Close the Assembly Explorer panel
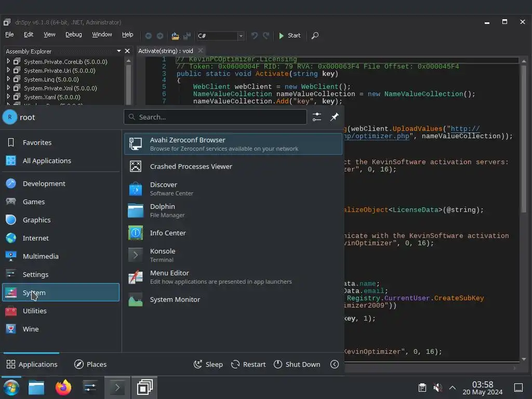The width and height of the screenshot is (532, 399). (x=127, y=51)
